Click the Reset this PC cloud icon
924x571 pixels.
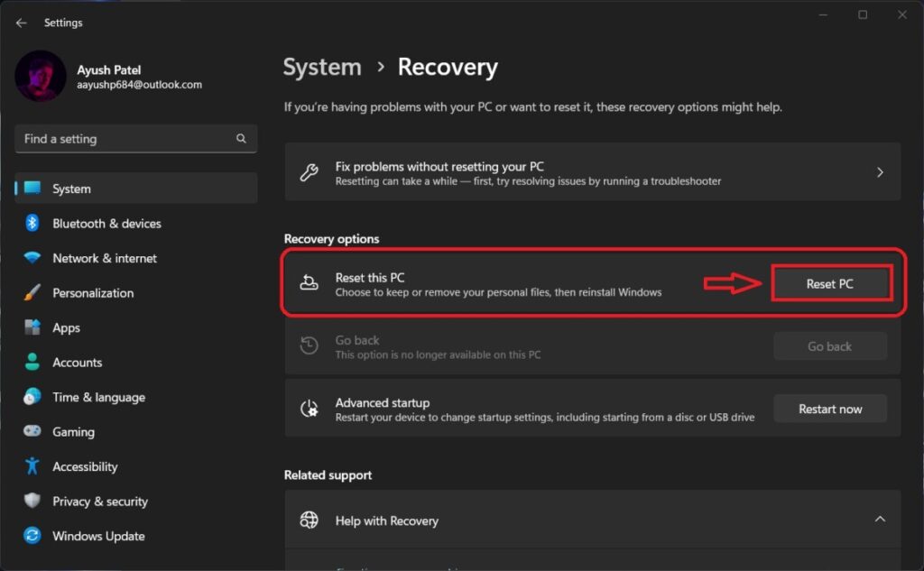[x=310, y=282]
